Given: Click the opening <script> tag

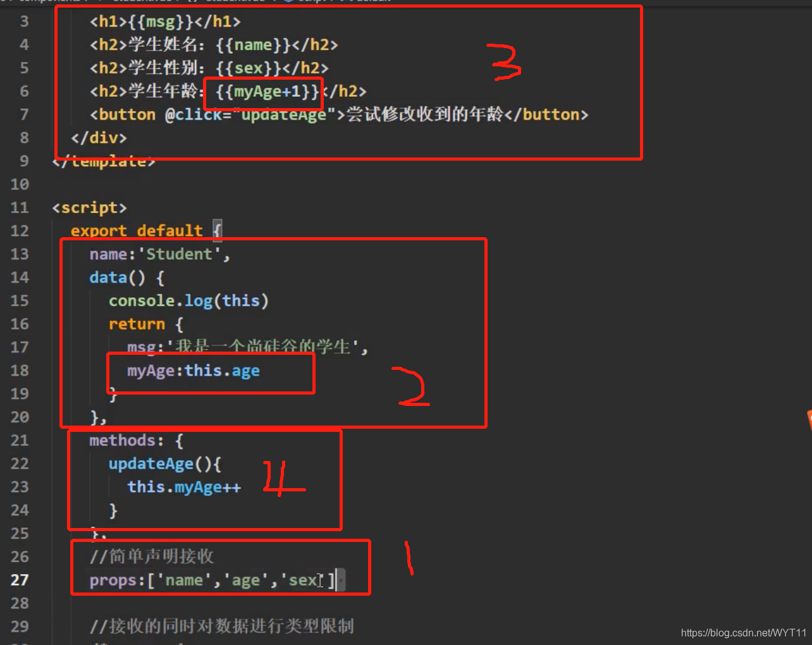Looking at the screenshot, I should 89,208.
